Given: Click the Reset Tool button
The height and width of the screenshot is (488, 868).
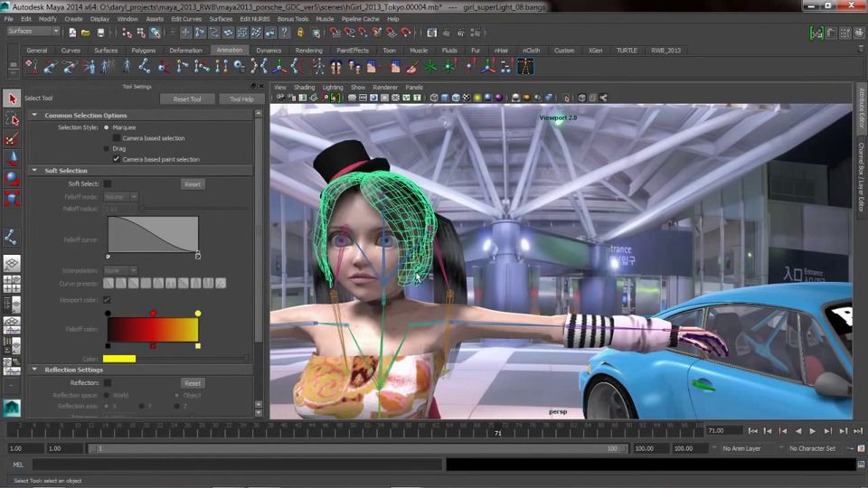Looking at the screenshot, I should 187,99.
